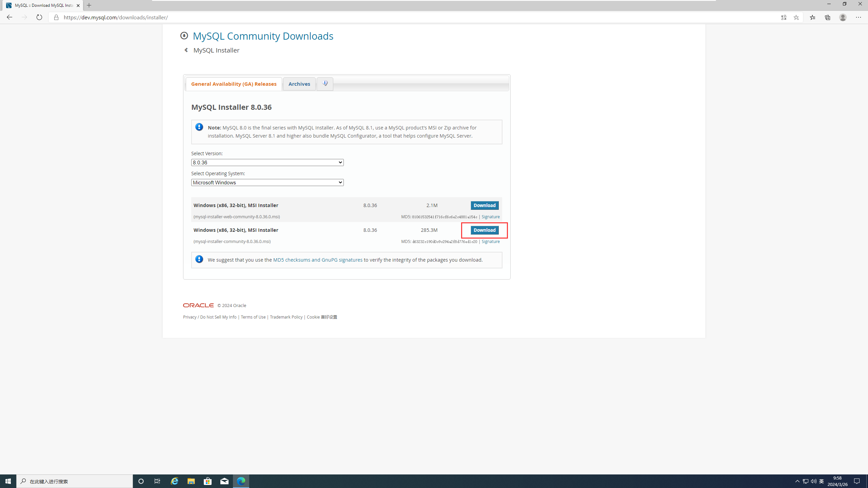Click the 2.1M file size value
This screenshot has height=488, width=868.
[432, 205]
